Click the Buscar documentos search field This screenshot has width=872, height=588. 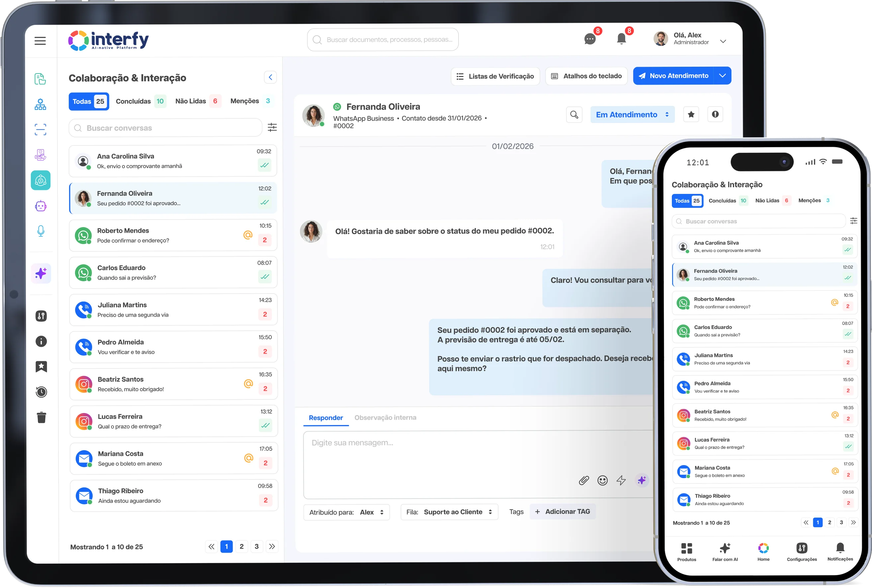383,40
